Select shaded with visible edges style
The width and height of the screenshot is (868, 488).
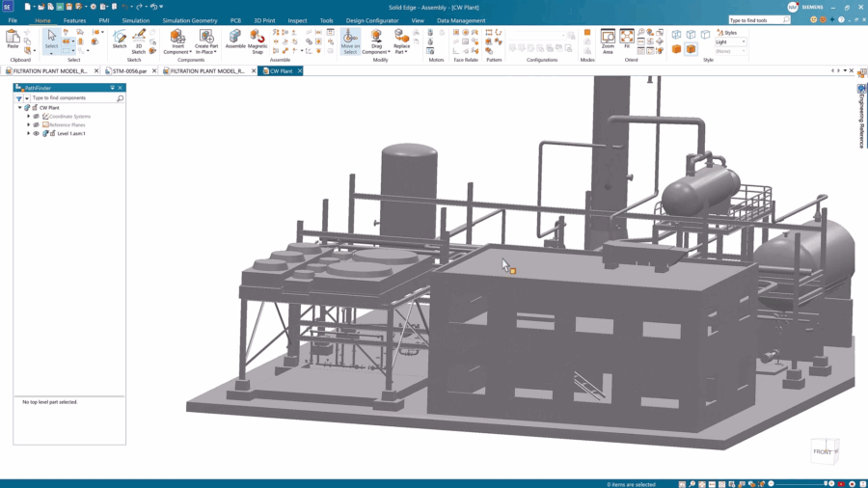691,49
